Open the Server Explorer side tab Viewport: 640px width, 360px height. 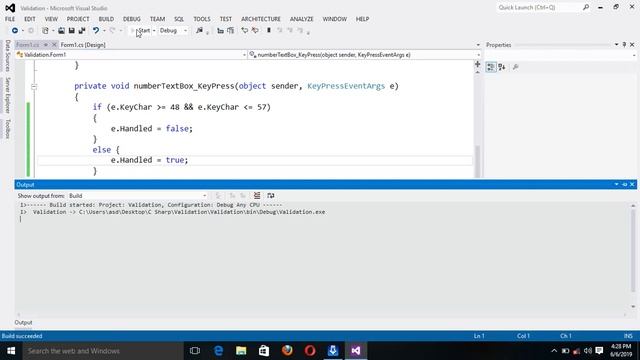point(7,95)
